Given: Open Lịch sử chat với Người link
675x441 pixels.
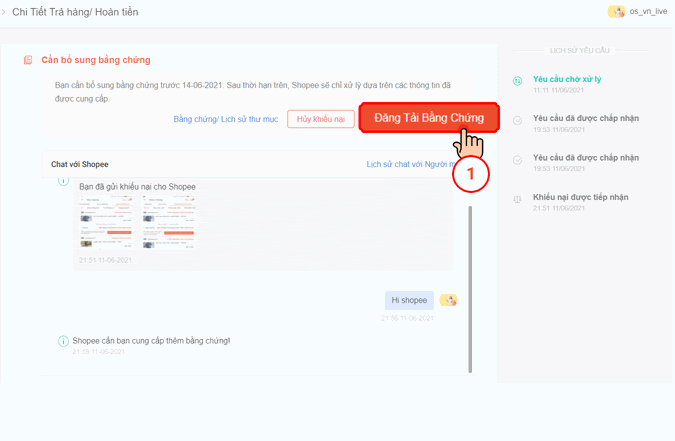Looking at the screenshot, I should click(x=407, y=164).
